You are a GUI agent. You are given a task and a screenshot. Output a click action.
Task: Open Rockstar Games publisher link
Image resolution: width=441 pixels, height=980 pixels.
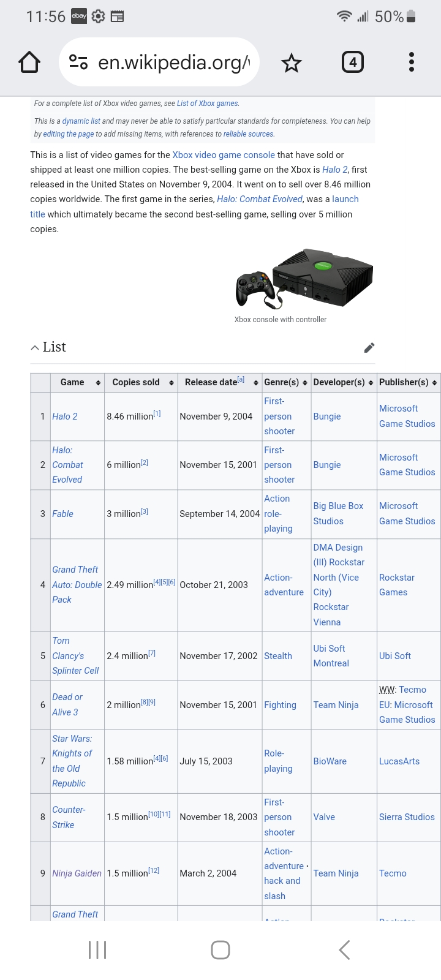click(x=397, y=585)
